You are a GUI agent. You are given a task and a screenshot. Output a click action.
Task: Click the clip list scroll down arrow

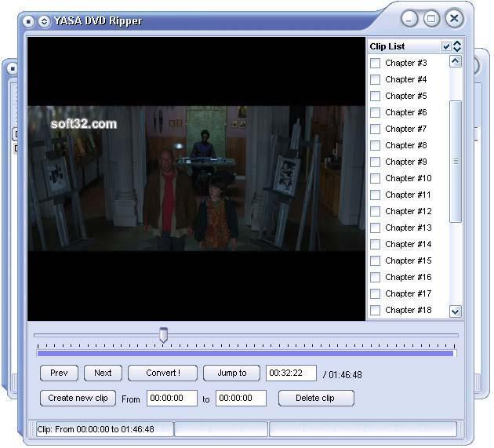point(456,311)
